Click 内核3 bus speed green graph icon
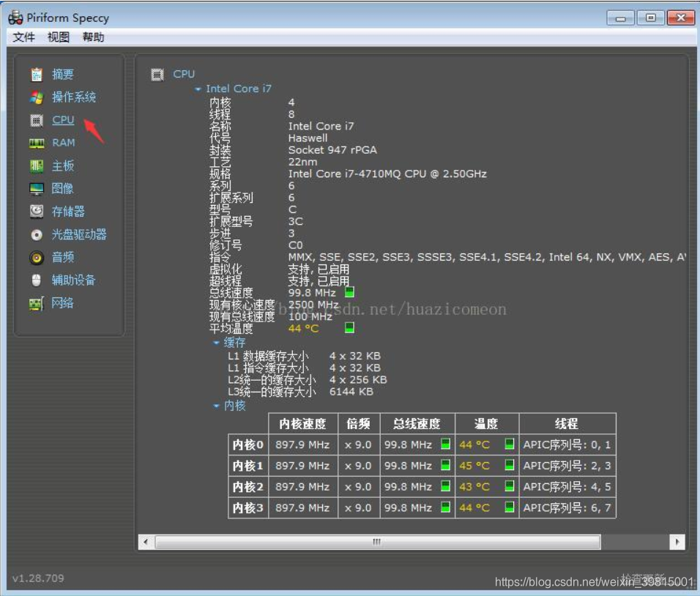 [445, 507]
